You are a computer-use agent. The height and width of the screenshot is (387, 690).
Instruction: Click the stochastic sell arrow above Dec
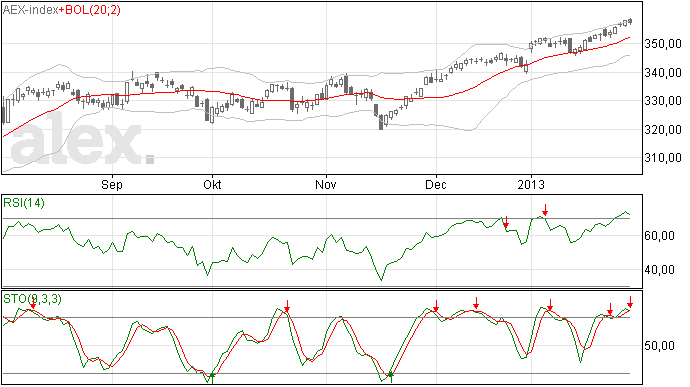[436, 306]
